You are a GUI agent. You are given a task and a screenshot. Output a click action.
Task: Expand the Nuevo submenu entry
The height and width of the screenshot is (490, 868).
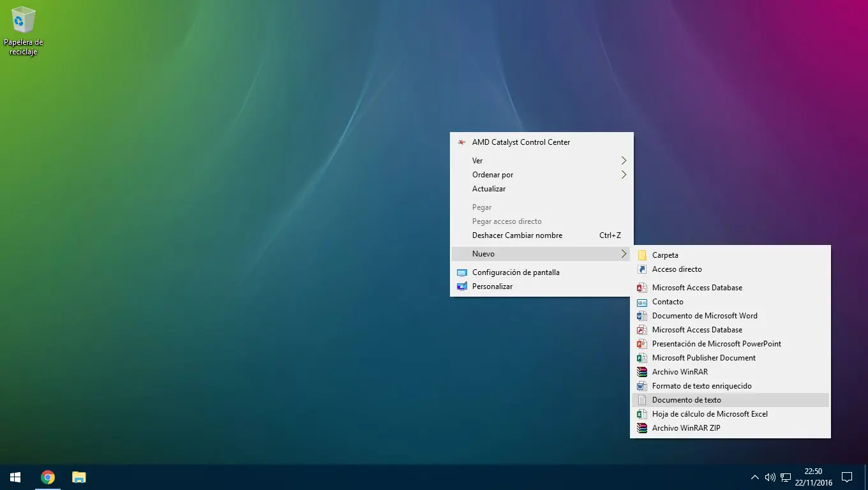point(541,254)
